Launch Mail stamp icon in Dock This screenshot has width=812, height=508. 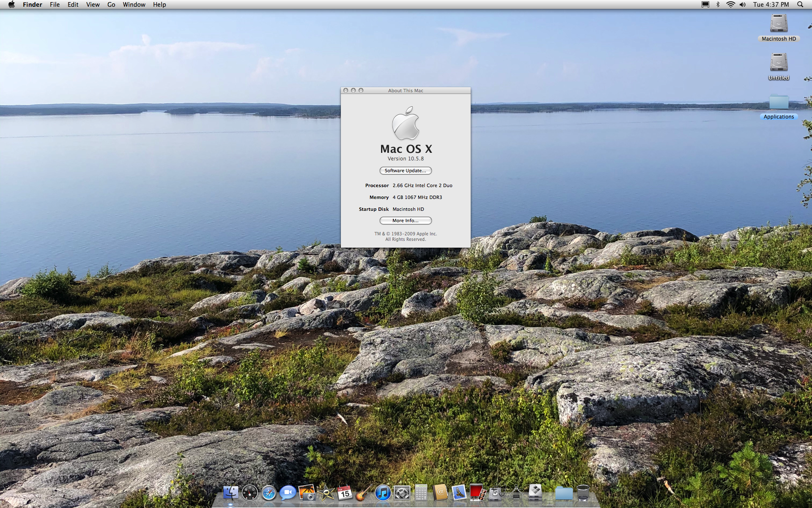click(459, 493)
